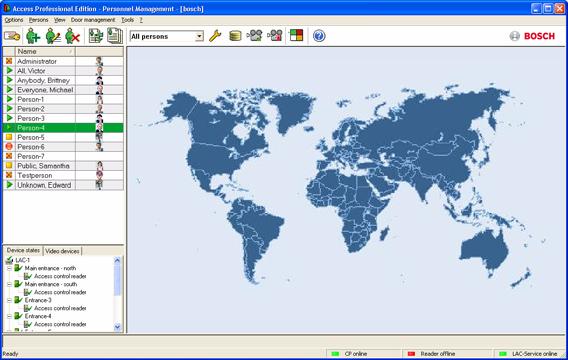Select the Main entrance - south tree item

[x=51, y=284]
